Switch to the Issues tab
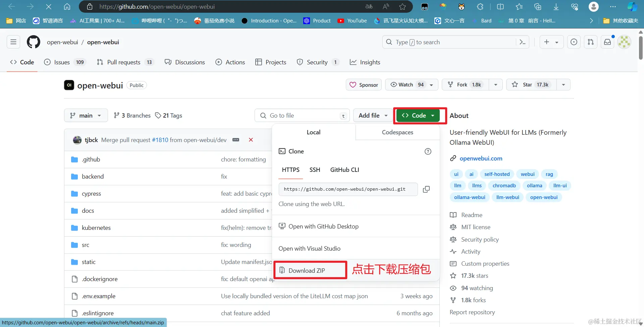 click(x=65, y=62)
